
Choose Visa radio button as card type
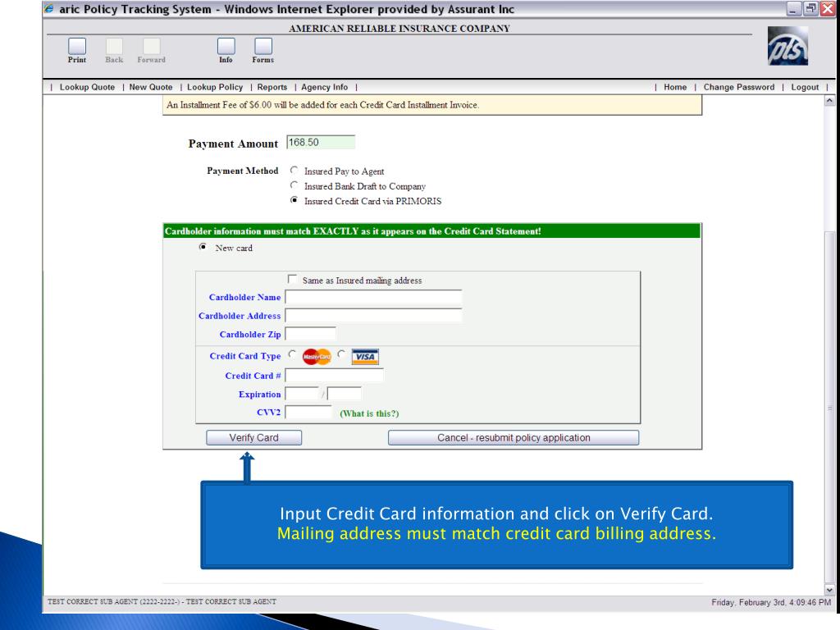pyautogui.click(x=341, y=354)
